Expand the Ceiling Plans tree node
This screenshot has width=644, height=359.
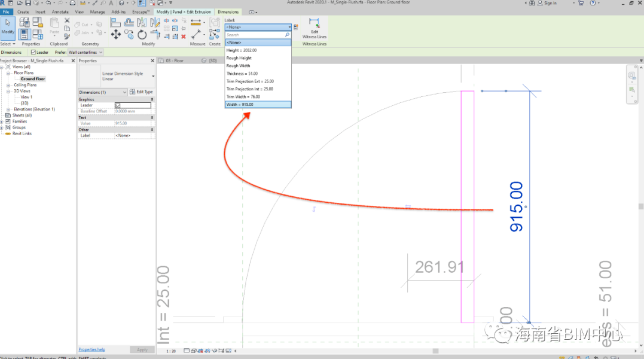coord(8,85)
